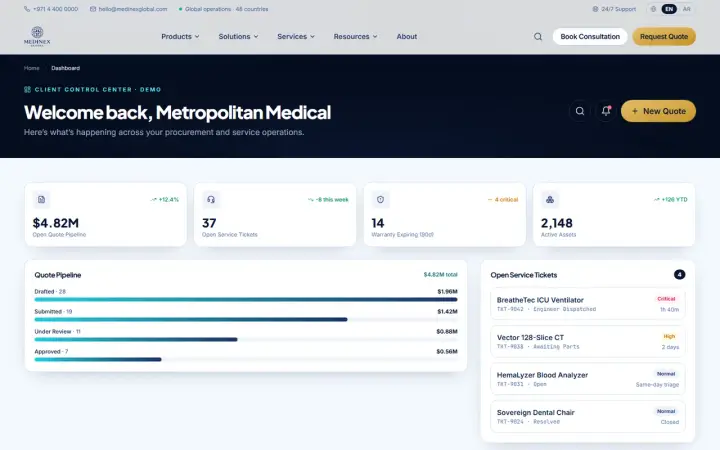This screenshot has height=450, width=720.
Task: Click the Under Review pipeline progress bar
Action: pos(246,340)
